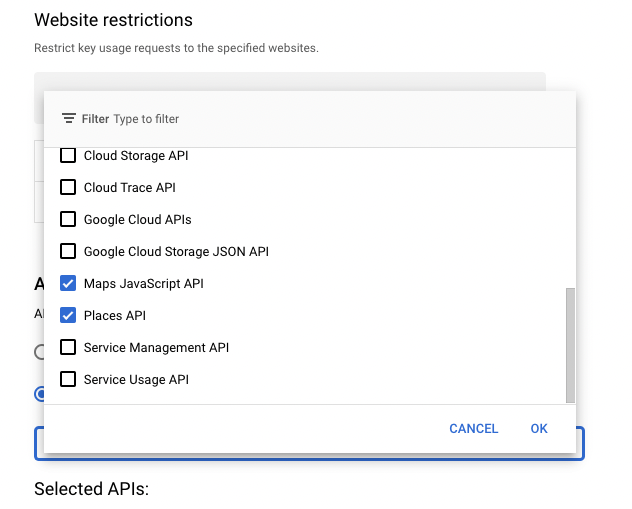Click the selected blue radio button

pyautogui.click(x=39, y=394)
